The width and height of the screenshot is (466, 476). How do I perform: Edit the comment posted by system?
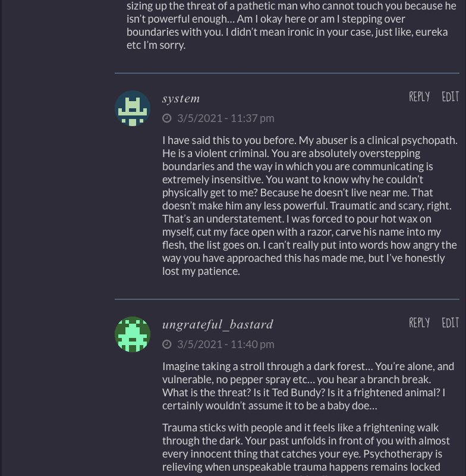(x=450, y=97)
